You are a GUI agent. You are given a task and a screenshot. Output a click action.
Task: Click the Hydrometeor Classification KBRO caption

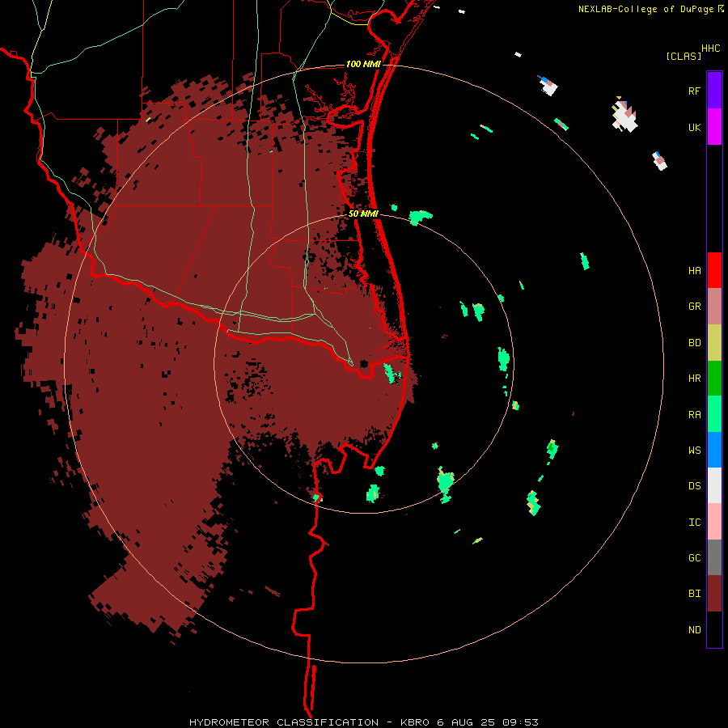click(x=363, y=722)
